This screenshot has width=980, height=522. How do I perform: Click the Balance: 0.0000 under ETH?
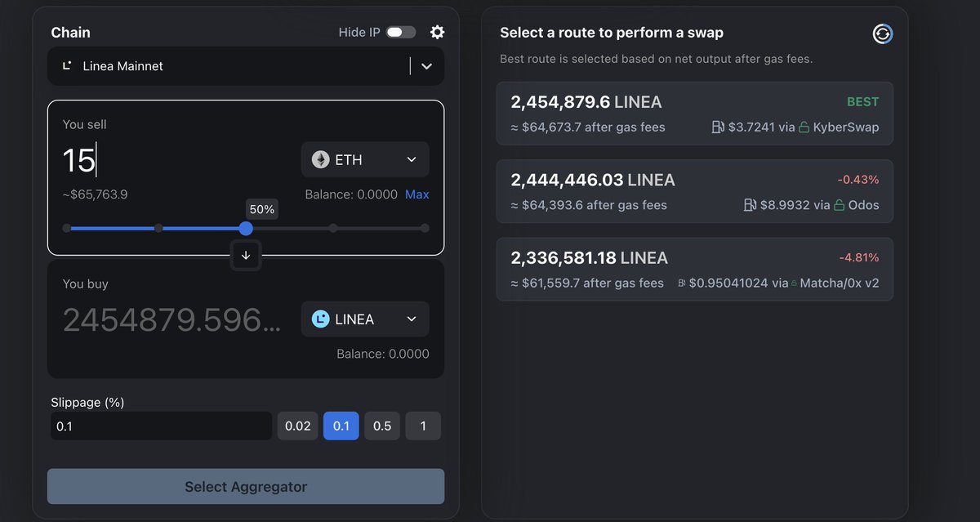click(351, 194)
